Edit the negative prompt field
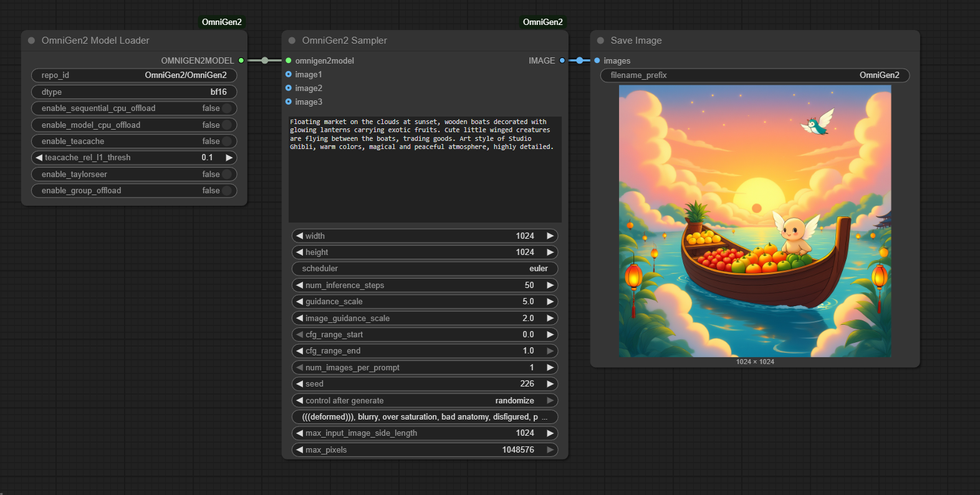980x495 pixels. pos(425,416)
